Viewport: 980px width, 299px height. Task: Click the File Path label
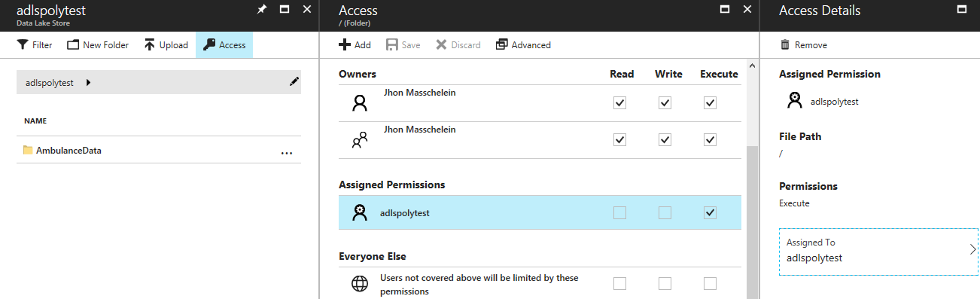click(800, 137)
